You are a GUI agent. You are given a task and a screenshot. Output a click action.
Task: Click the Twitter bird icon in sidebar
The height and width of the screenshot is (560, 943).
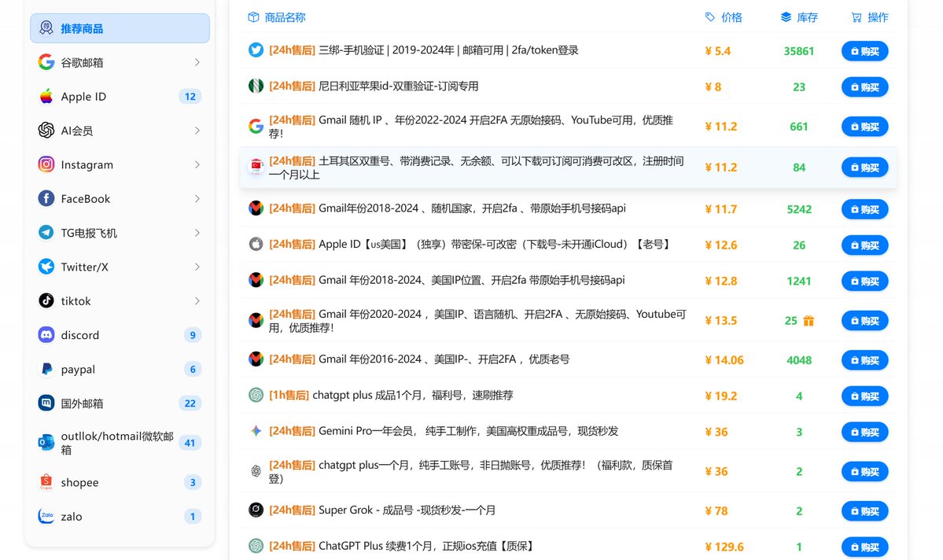pos(46,267)
